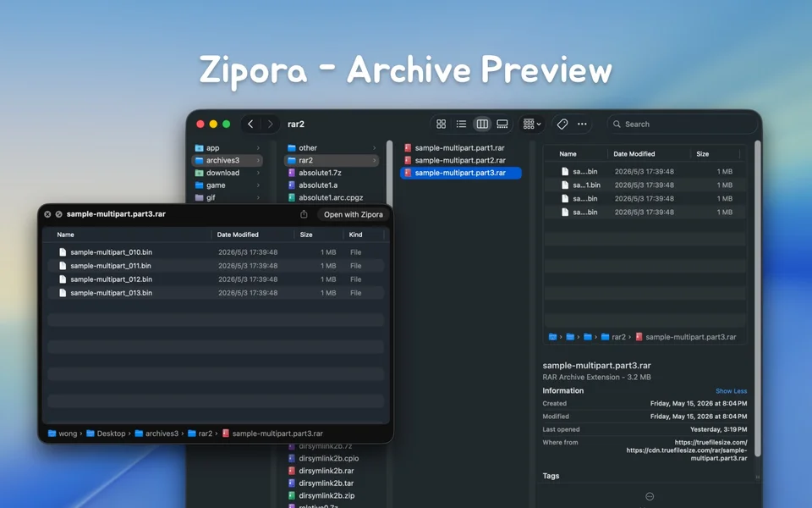Select dirsymlink2b.zip file
The height and width of the screenshot is (508, 812).
point(332,495)
